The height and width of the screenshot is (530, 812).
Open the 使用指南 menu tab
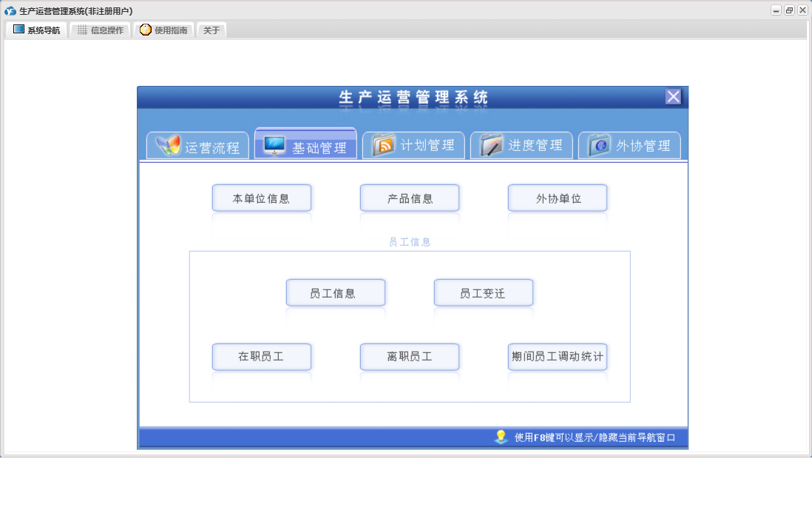[x=163, y=30]
